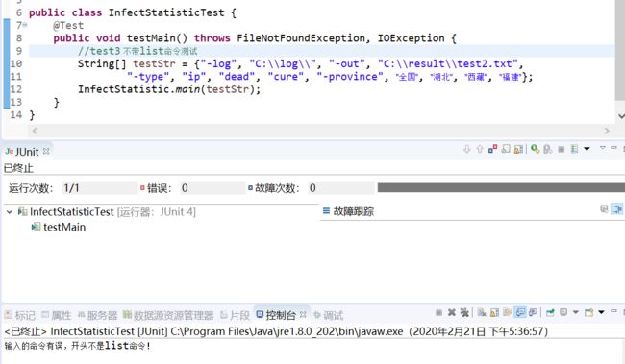Screen dimensions: 625x364
Task: Open test run history dropdown arrow
Action: (587, 149)
